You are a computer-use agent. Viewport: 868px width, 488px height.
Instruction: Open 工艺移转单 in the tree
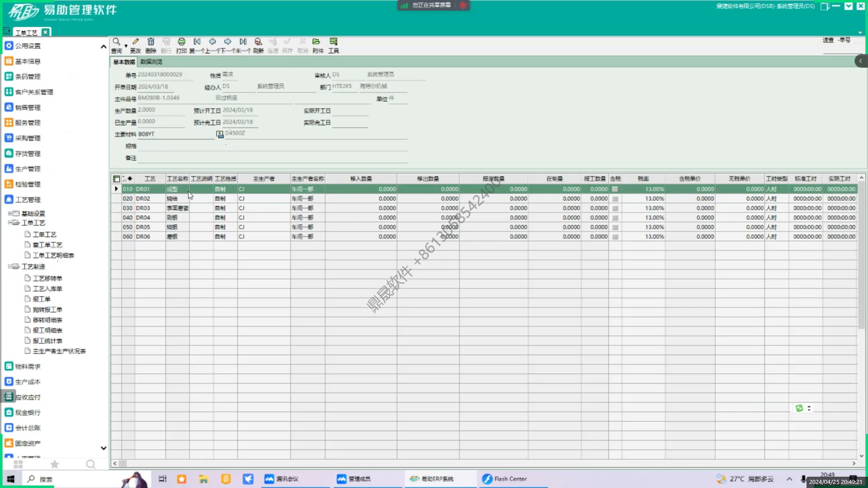click(x=47, y=278)
